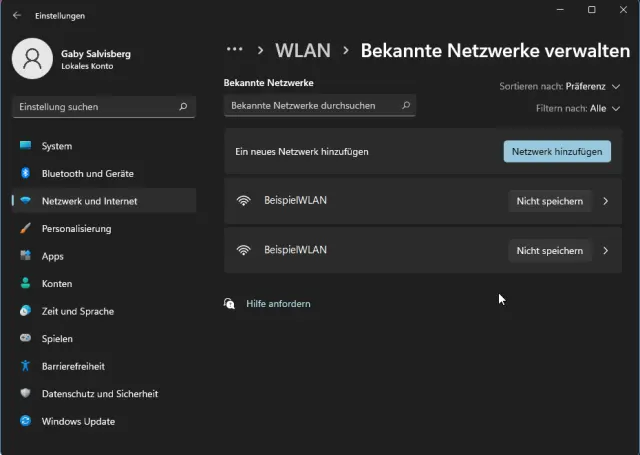Click Netzwerk hinzufügen button

pyautogui.click(x=557, y=151)
